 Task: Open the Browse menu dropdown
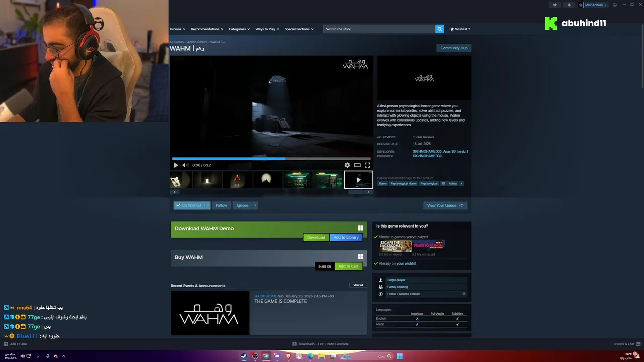178,29
